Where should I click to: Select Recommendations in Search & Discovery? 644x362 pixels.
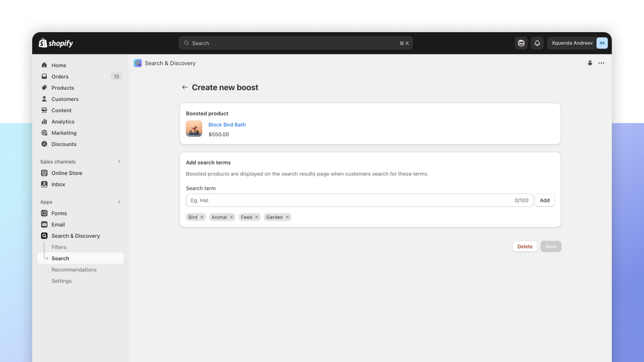[x=74, y=269]
